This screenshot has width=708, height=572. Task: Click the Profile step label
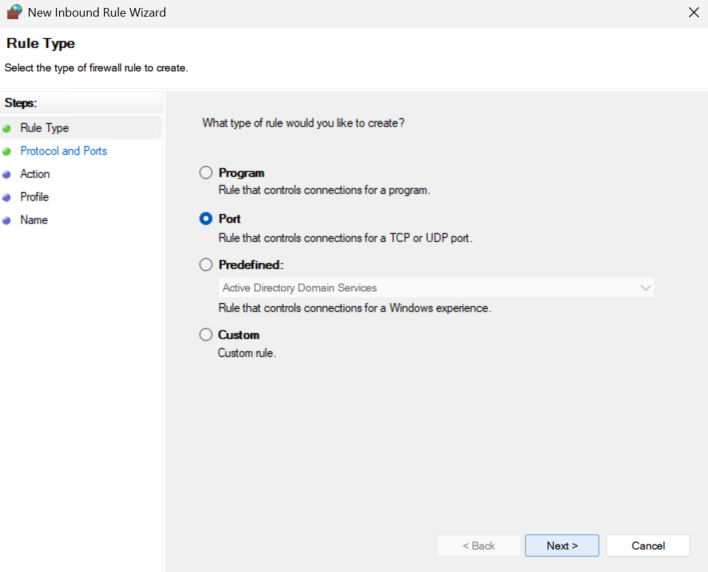pos(34,197)
